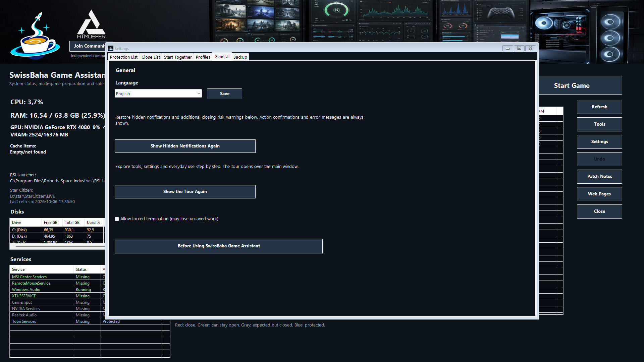Click the Status column header in Services

(x=87, y=269)
